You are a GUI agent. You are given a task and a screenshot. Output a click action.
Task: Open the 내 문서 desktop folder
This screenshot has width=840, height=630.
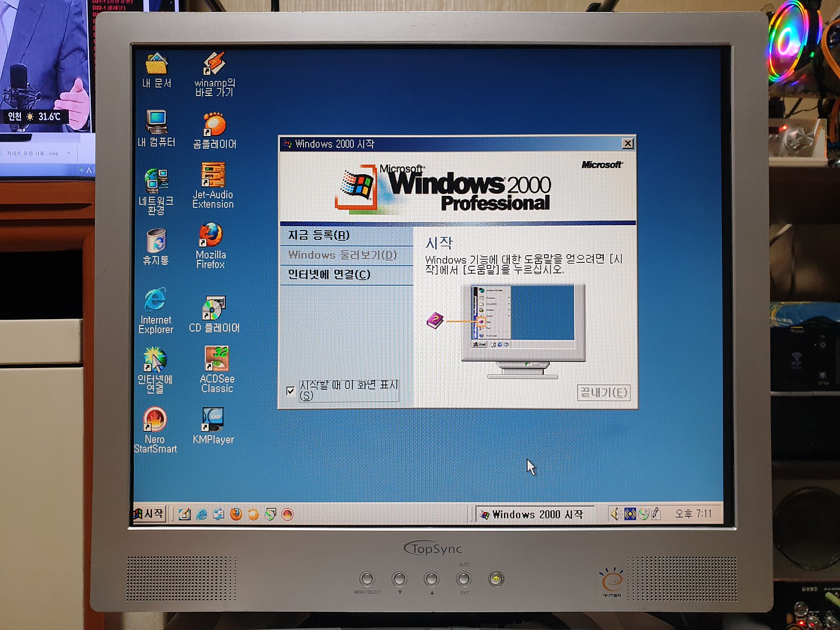point(156,70)
